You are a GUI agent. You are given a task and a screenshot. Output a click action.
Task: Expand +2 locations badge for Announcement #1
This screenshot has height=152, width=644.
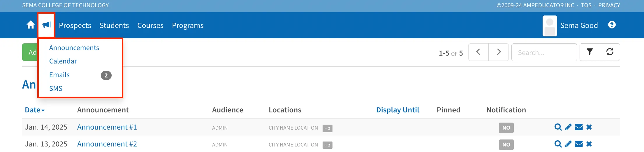click(x=328, y=128)
